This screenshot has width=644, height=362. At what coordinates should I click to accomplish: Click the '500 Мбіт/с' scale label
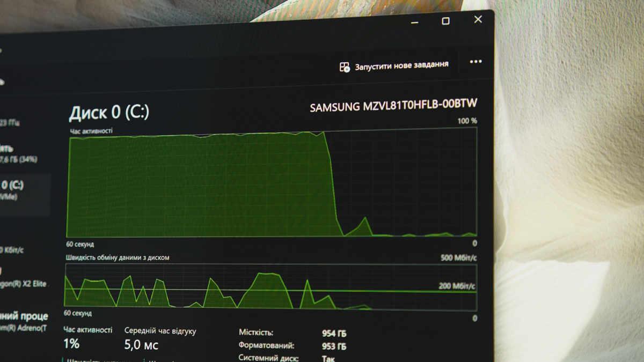click(x=459, y=258)
